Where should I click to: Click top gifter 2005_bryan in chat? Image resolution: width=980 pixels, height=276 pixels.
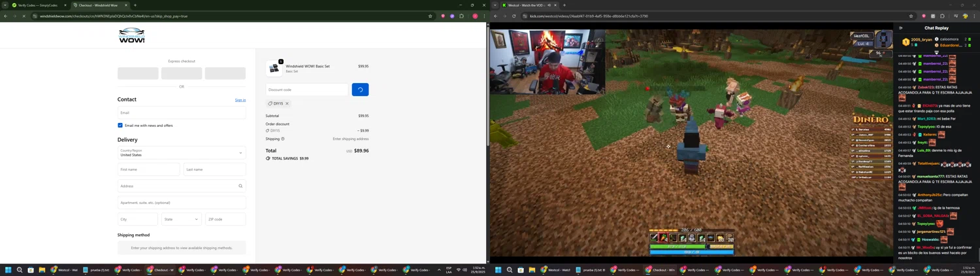click(x=921, y=40)
